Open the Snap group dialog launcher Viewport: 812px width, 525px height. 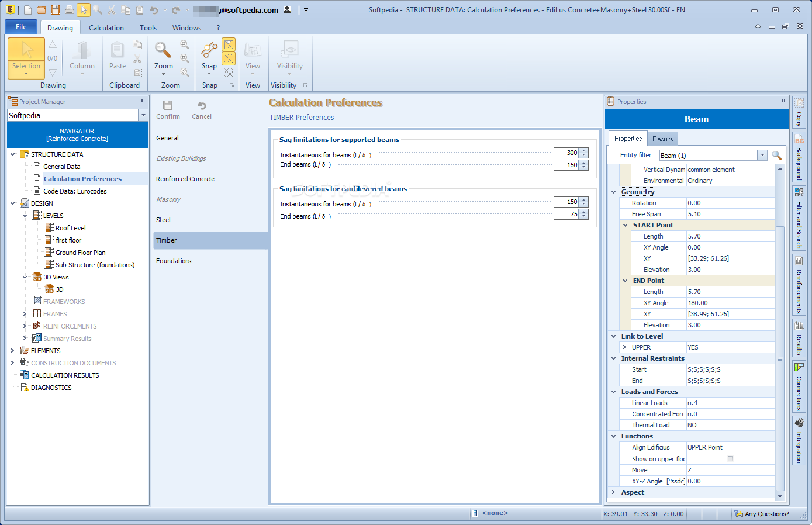[x=231, y=85]
